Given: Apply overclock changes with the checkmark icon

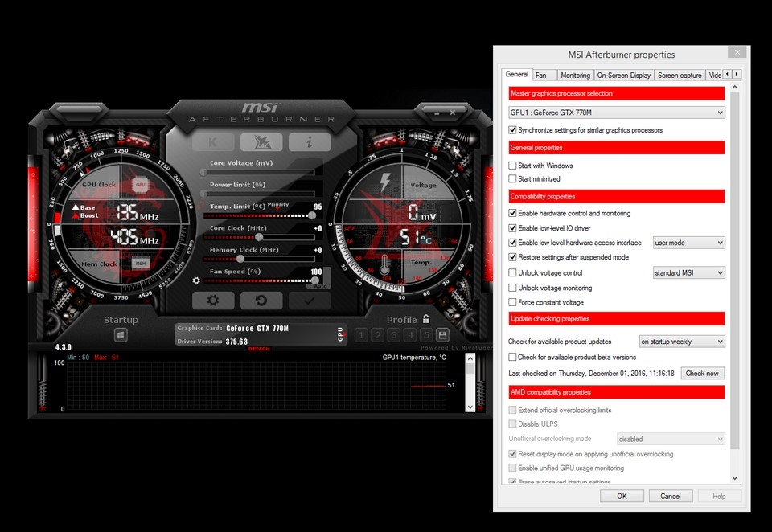Looking at the screenshot, I should 308,301.
